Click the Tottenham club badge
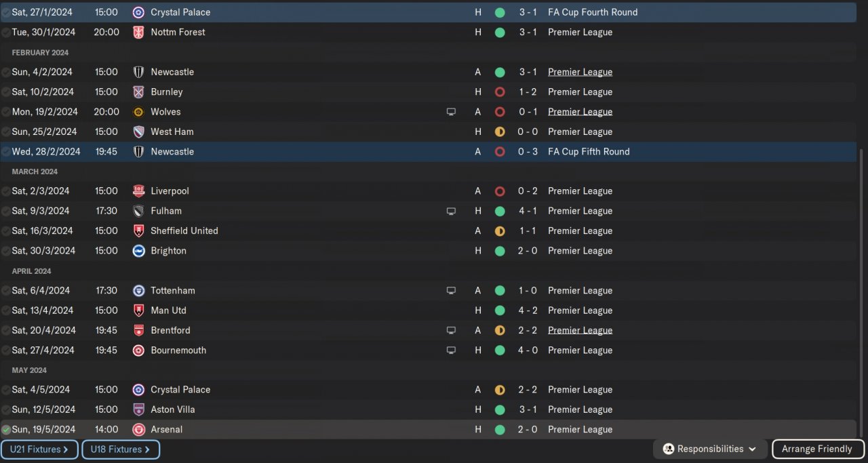Viewport: 868px width, 463px height. pos(138,291)
